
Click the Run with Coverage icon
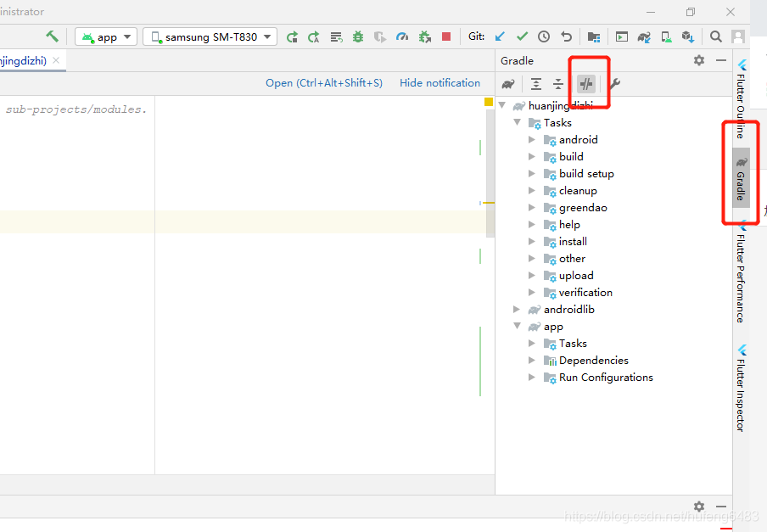click(x=380, y=36)
